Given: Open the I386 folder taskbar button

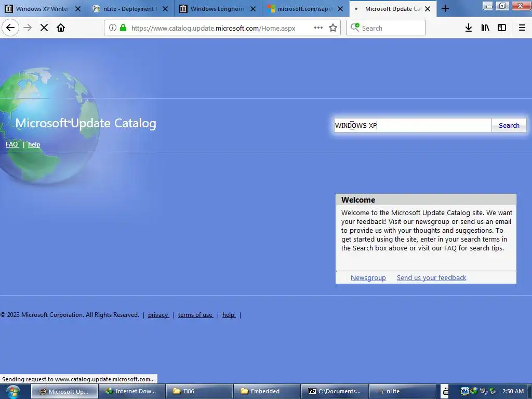Looking at the screenshot, I should coord(199,392).
